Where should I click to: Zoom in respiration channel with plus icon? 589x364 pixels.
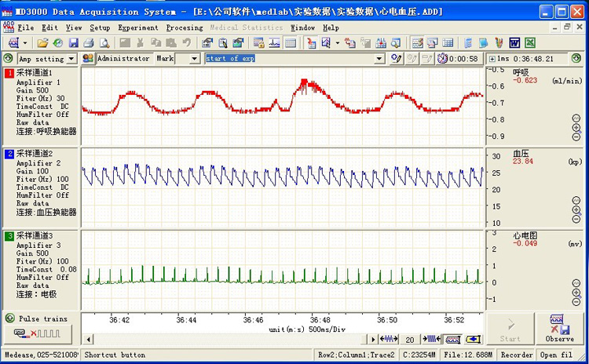click(576, 127)
